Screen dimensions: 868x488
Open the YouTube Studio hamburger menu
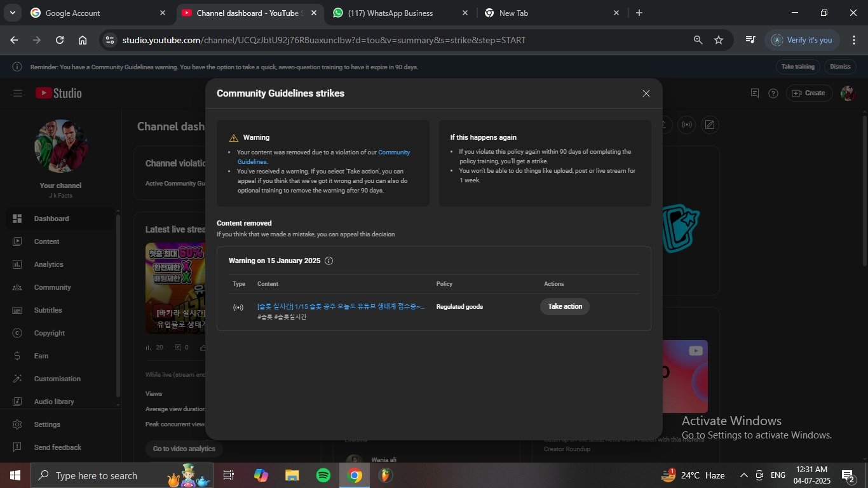tap(18, 93)
